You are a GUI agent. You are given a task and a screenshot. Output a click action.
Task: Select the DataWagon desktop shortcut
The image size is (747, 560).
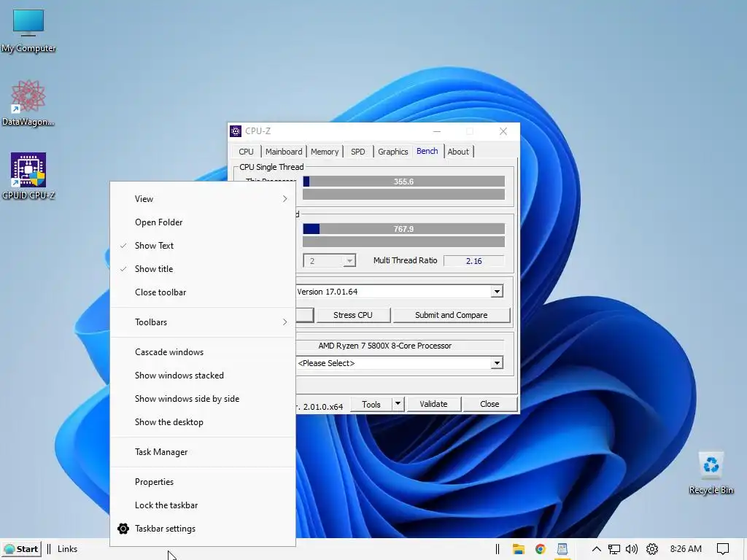[x=28, y=104]
